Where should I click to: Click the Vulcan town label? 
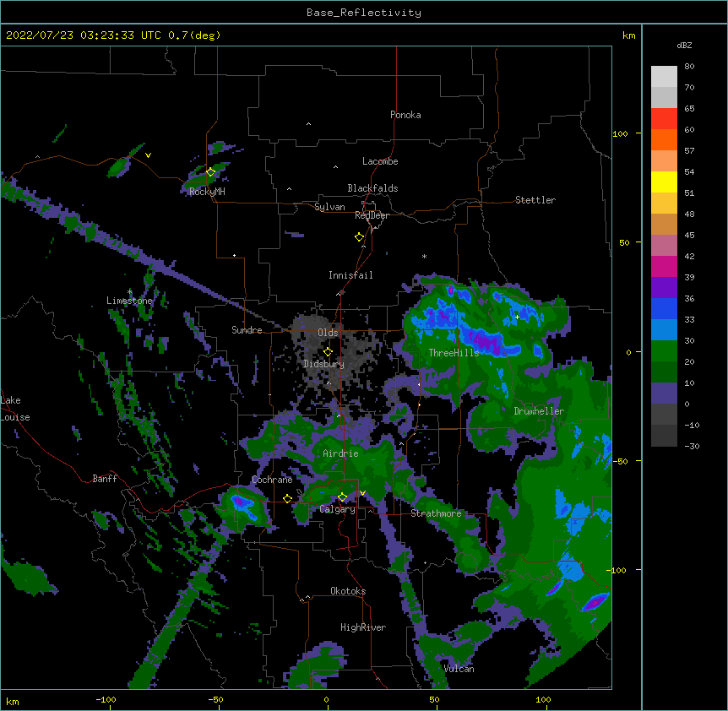point(459,669)
